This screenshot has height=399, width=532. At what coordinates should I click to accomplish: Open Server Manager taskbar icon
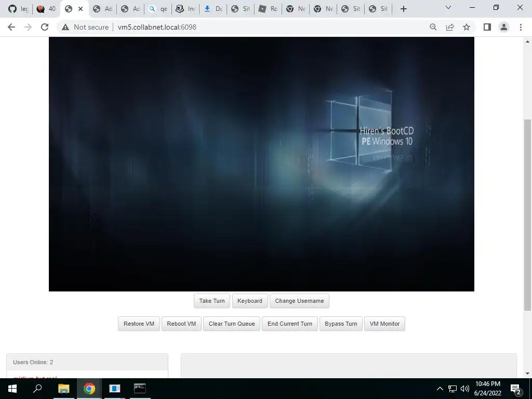click(x=114, y=389)
